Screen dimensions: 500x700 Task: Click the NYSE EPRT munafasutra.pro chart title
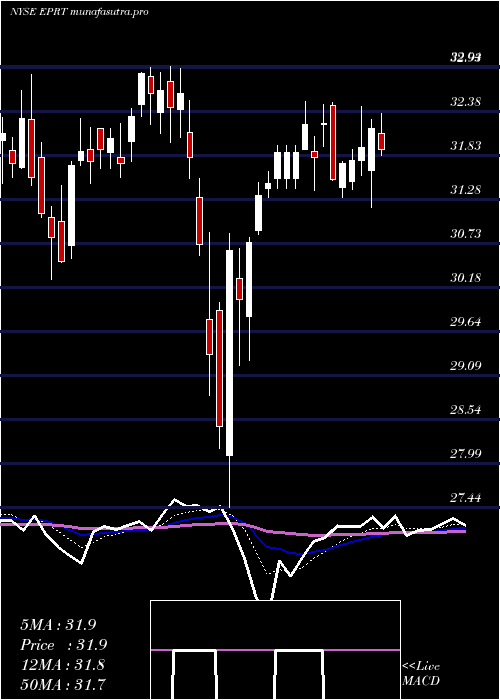click(79, 12)
